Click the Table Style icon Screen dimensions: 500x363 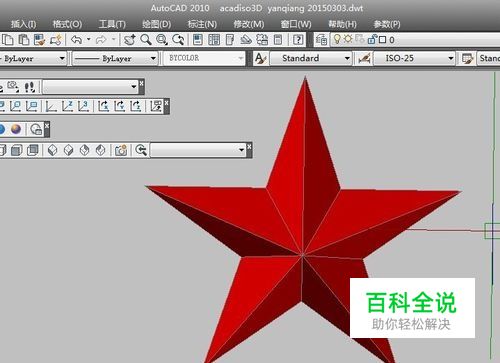pyautogui.click(x=467, y=59)
